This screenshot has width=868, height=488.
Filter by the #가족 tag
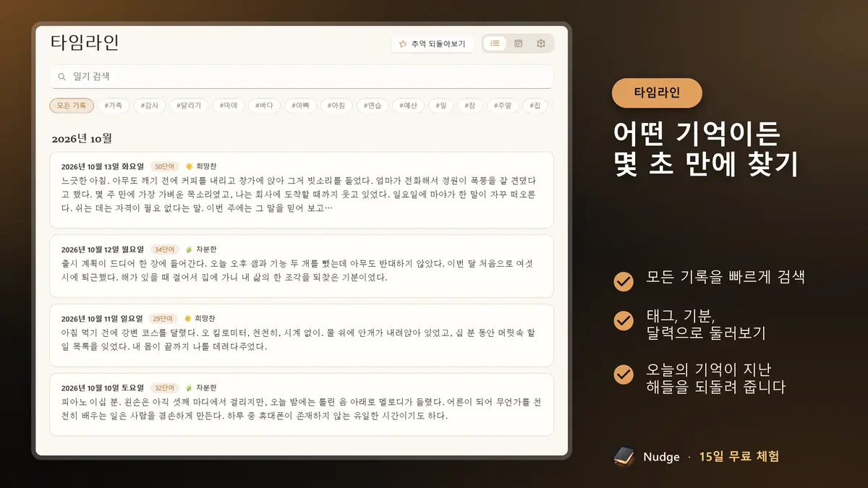[x=113, y=106]
